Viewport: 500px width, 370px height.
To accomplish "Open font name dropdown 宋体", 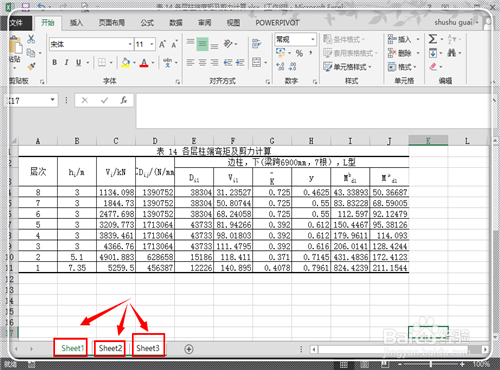I will coord(130,44).
